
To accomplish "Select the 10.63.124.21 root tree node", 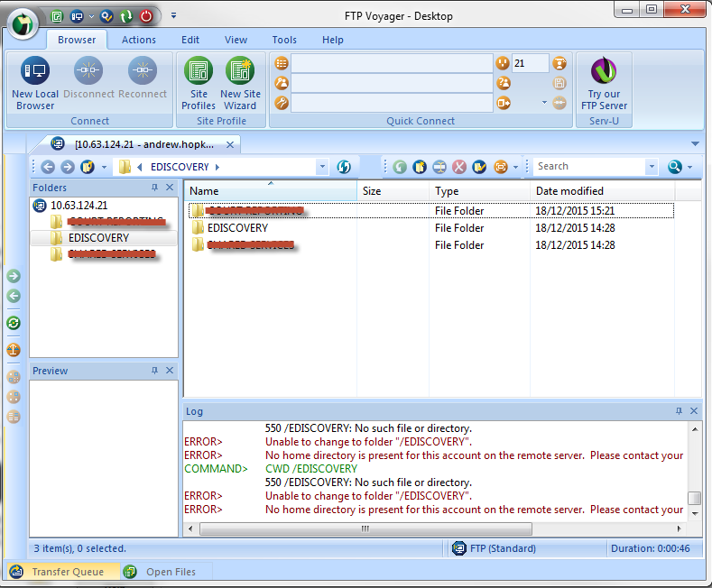I will (x=79, y=206).
